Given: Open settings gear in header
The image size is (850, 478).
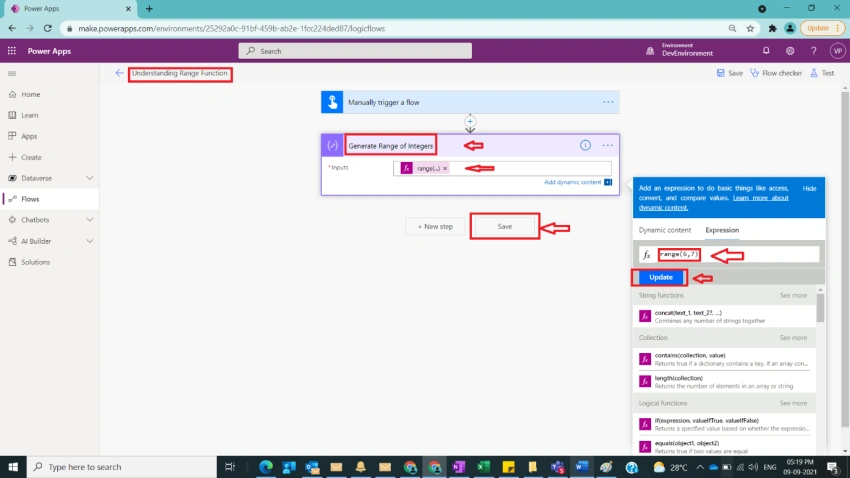Looking at the screenshot, I should (x=790, y=51).
